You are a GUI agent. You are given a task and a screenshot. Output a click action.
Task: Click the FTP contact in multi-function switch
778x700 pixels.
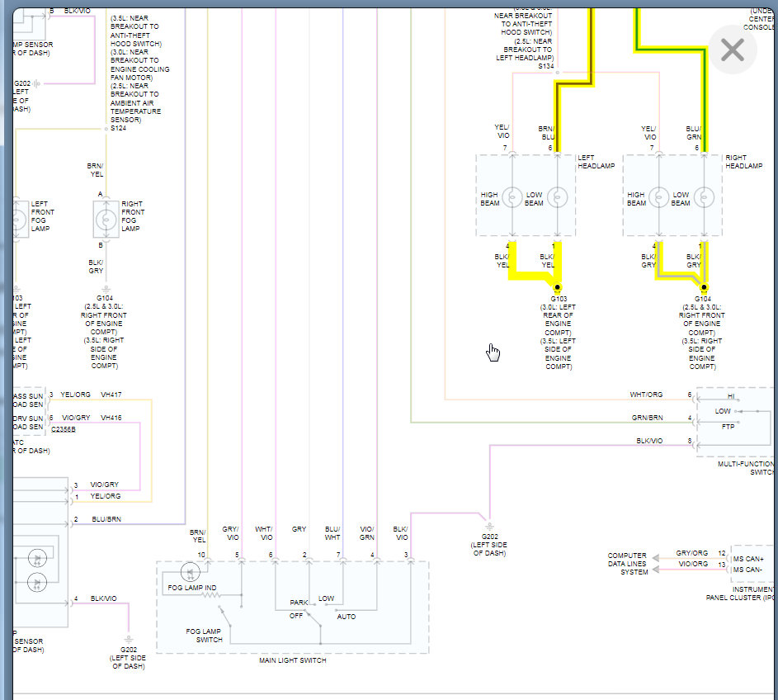728,427
